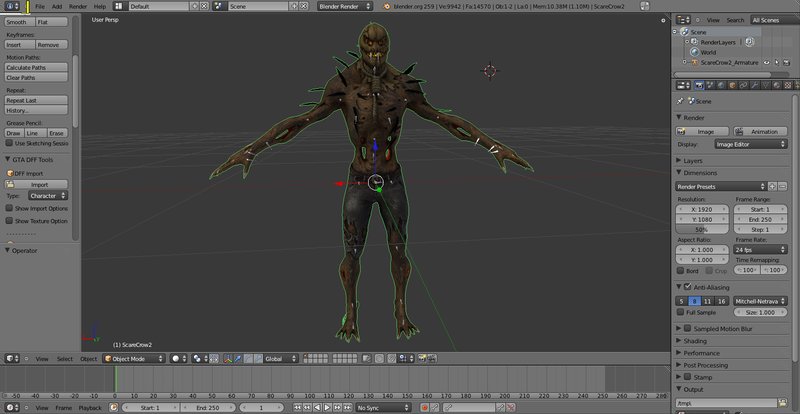Open the 24 fps frame rate dropdown
Screen dimensions: 800x414
tap(760, 250)
